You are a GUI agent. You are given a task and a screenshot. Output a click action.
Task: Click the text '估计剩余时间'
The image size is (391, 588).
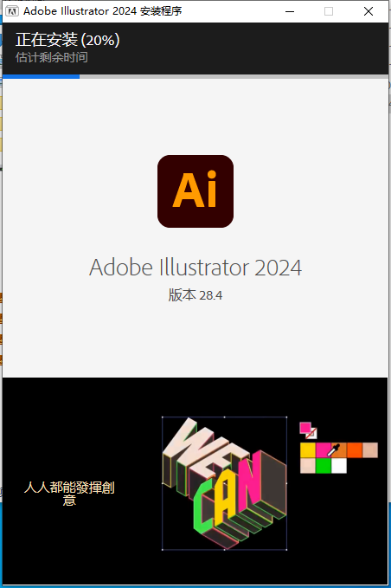[x=52, y=57]
